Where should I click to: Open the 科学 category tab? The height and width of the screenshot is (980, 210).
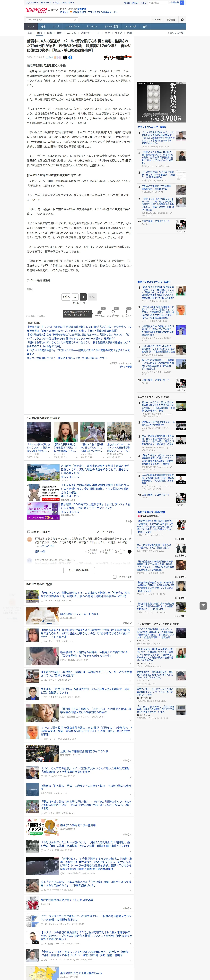[107, 33]
